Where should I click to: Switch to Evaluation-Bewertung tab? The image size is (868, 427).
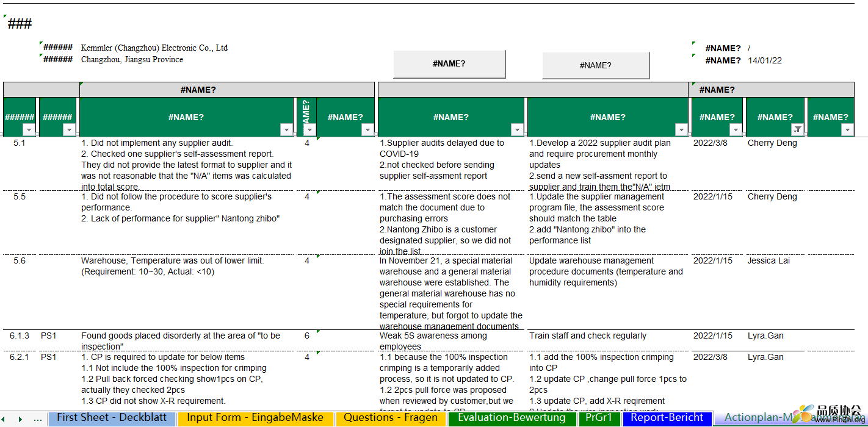click(x=512, y=418)
